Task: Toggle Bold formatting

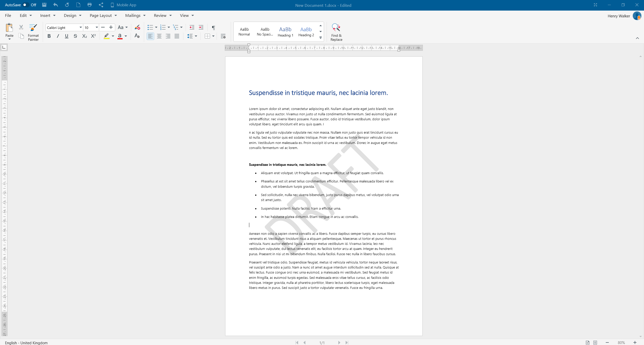Action: click(x=49, y=36)
